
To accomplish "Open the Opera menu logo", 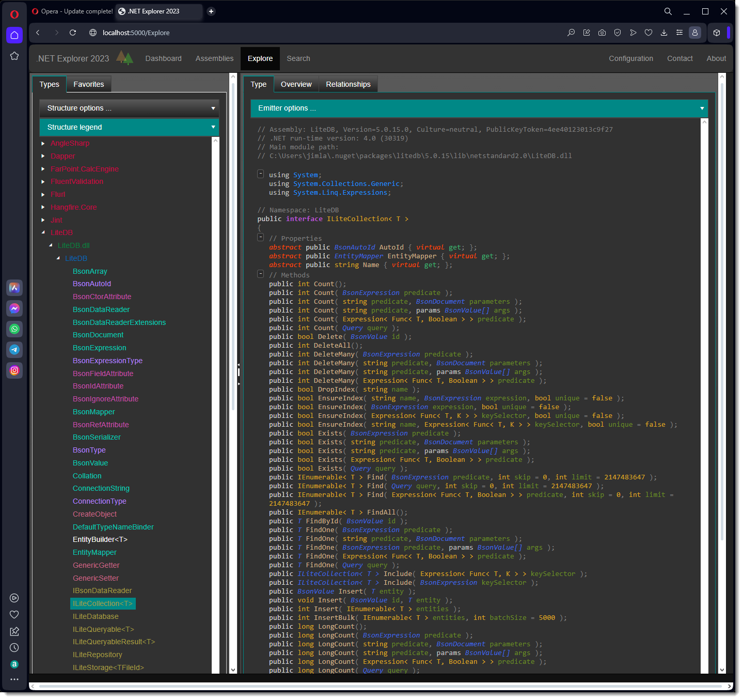I will pos(14,14).
